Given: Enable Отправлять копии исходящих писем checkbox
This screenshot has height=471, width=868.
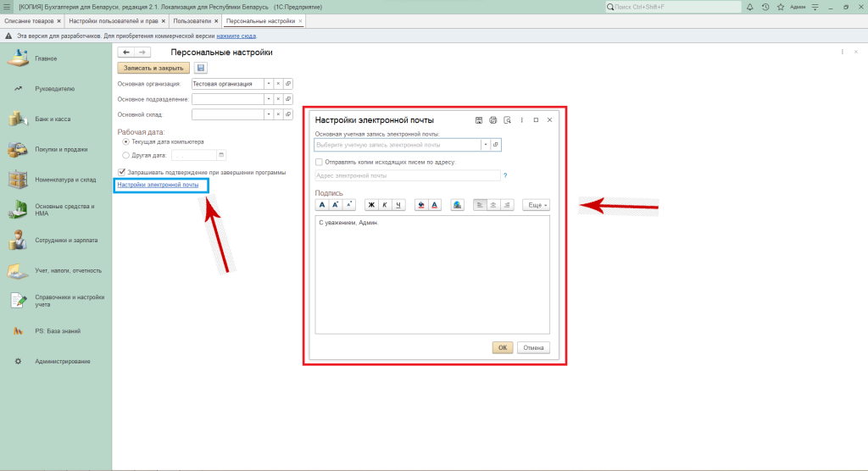Looking at the screenshot, I should tap(319, 161).
